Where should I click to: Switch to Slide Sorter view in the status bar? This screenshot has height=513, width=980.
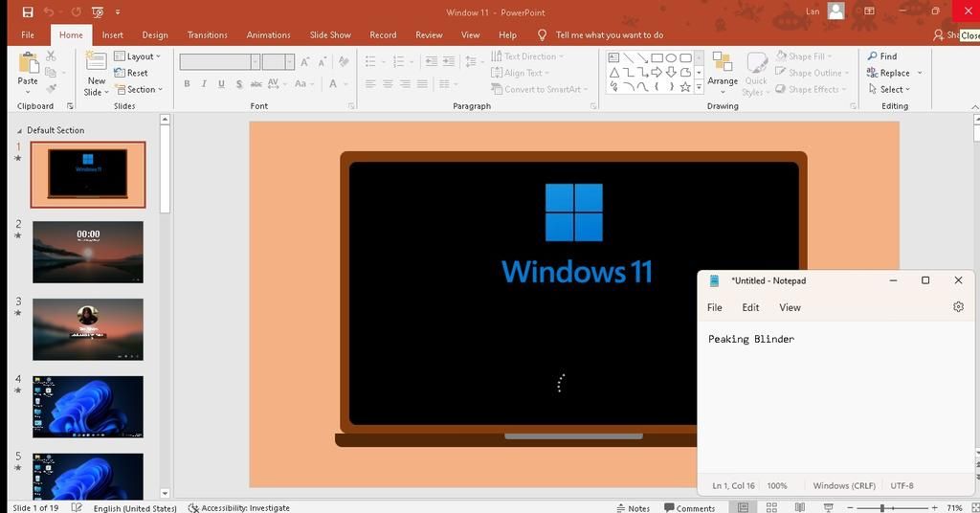point(772,507)
